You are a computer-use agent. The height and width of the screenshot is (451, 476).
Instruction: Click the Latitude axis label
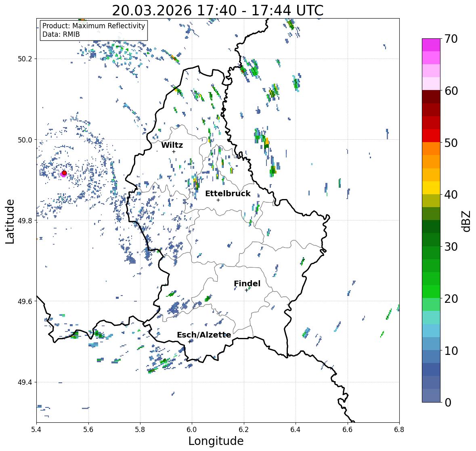tap(10, 221)
